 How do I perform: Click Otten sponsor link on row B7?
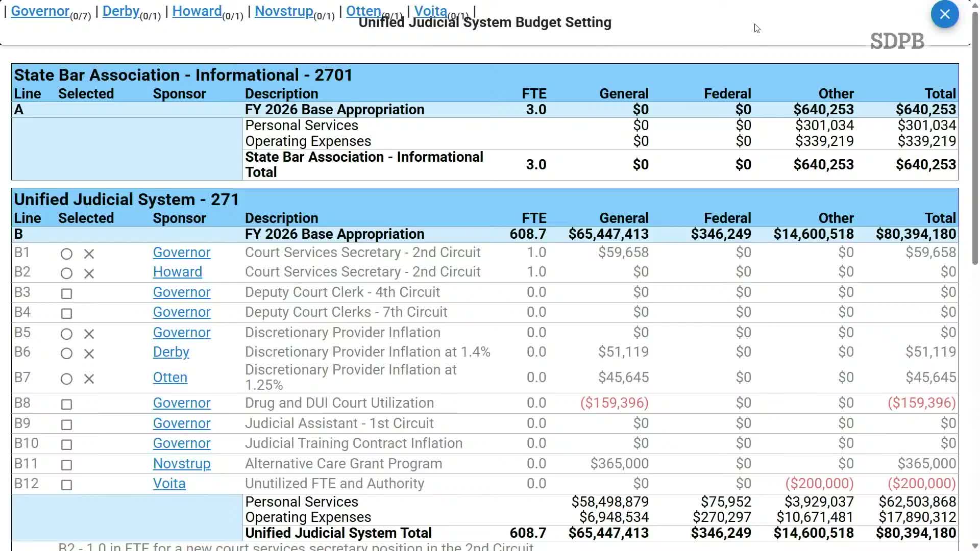(x=170, y=378)
